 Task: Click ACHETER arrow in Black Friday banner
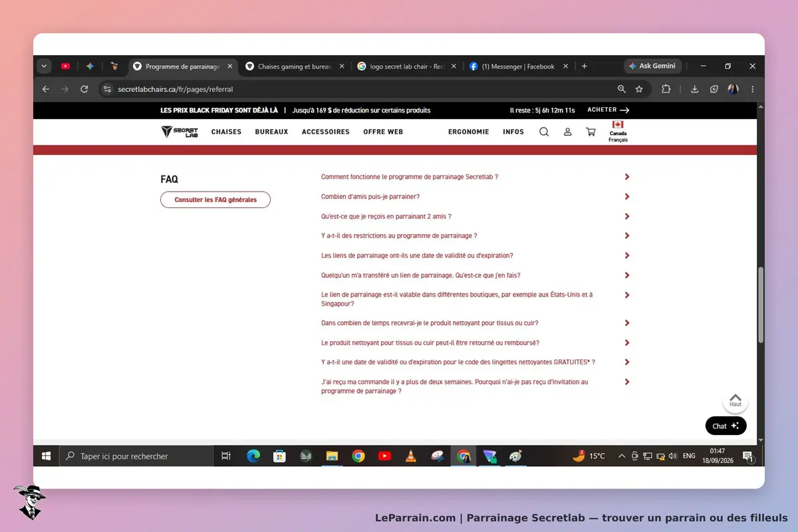tap(608, 110)
